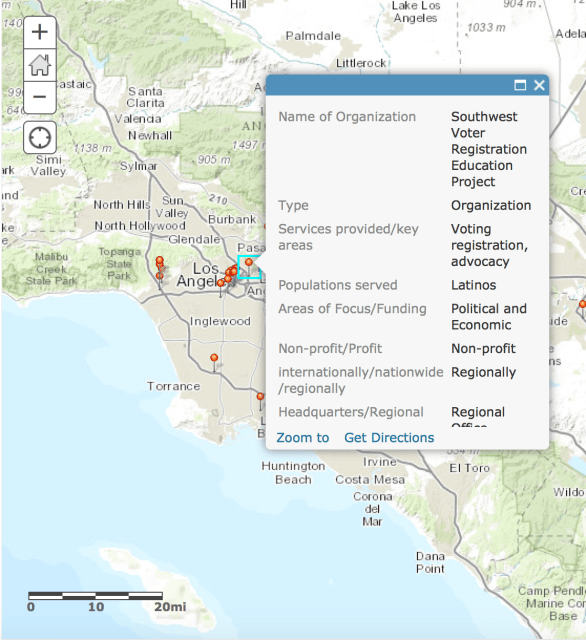Click the 'Irvine' map label
This screenshot has width=586, height=640.
(380, 462)
